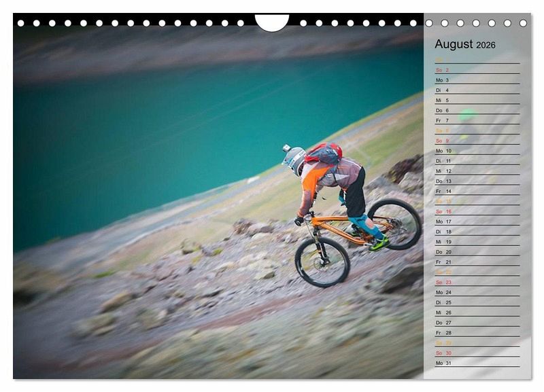Select the 'Di 4' date row
The image size is (544, 392).
pos(477,90)
